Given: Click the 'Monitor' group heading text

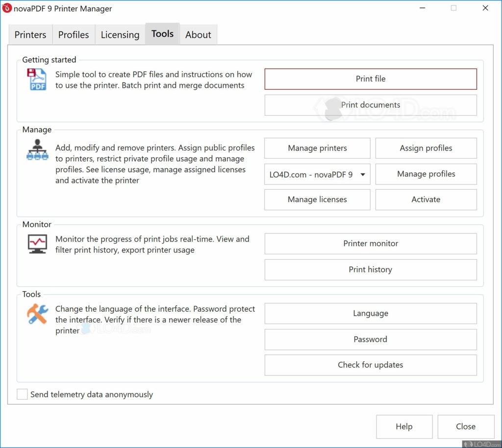Looking at the screenshot, I should [x=37, y=224].
